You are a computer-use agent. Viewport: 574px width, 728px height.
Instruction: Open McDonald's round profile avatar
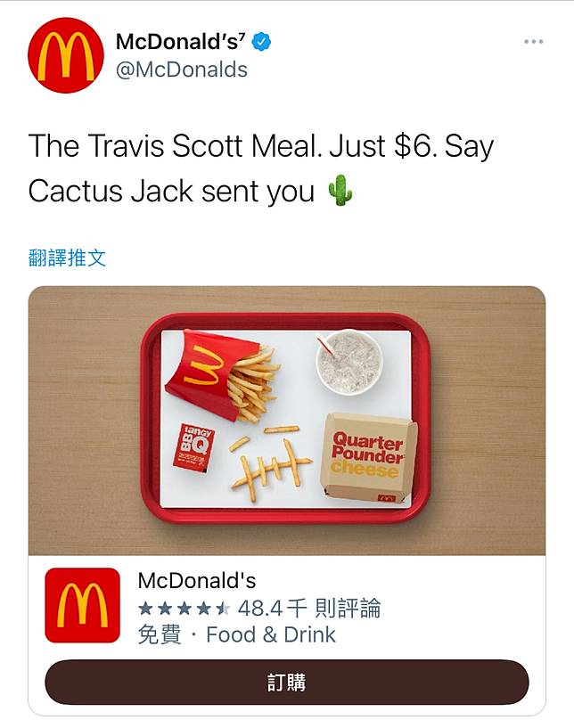[x=65, y=56]
